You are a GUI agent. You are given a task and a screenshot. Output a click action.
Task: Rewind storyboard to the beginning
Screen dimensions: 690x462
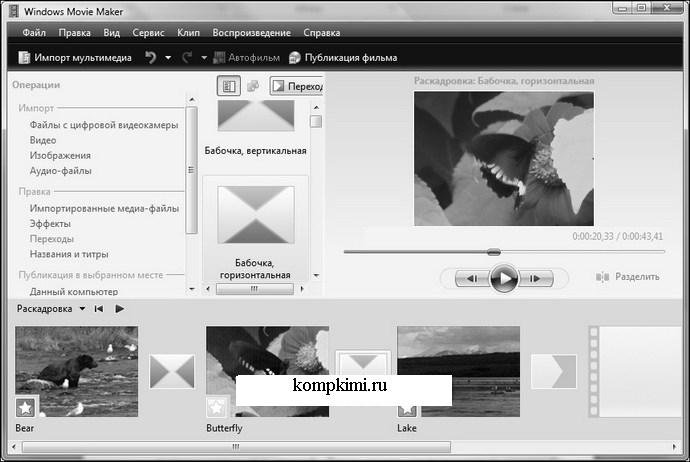(x=99, y=309)
